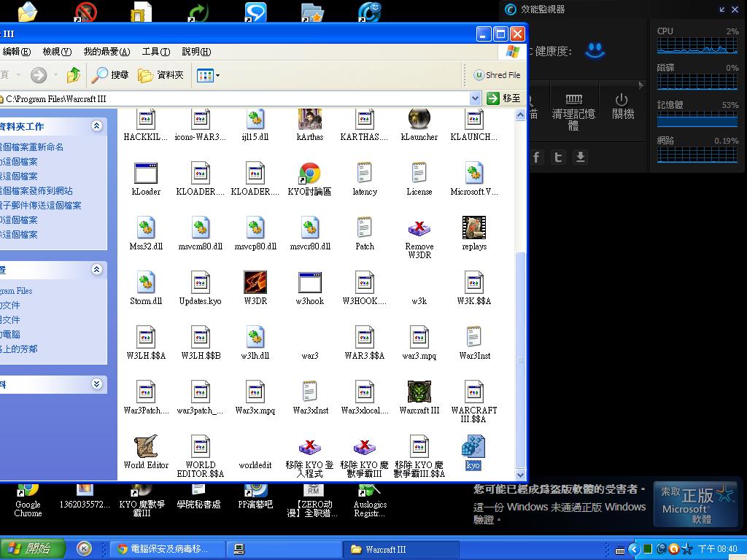Open Google Chrome desktop shortcut
Viewport: 747px width, 560px height.
[28, 500]
